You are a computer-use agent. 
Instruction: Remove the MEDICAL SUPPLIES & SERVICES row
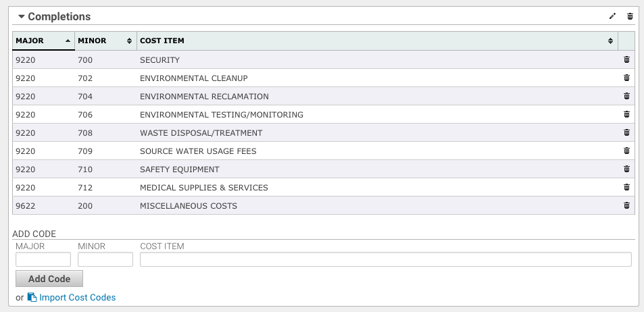click(626, 187)
